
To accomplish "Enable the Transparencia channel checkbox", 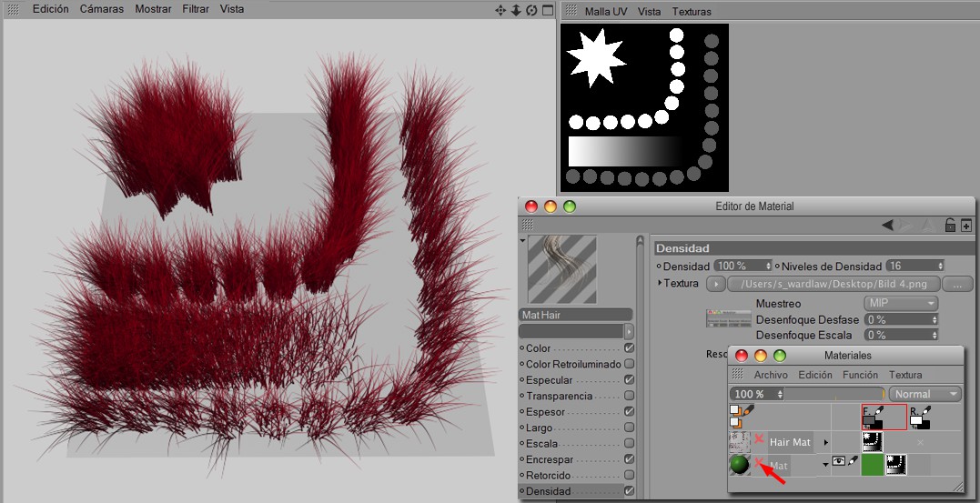I will (630, 396).
